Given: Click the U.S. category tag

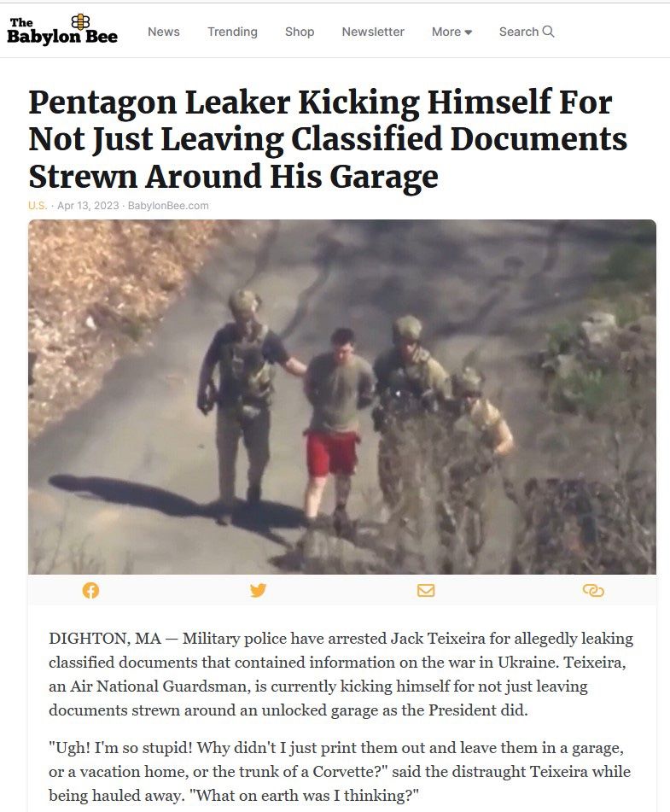Looking at the screenshot, I should point(38,206).
